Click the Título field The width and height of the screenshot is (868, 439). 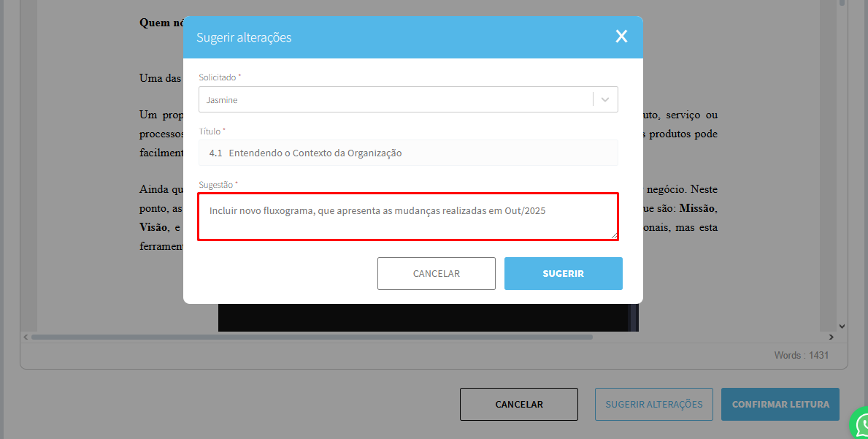pyautogui.click(x=408, y=153)
